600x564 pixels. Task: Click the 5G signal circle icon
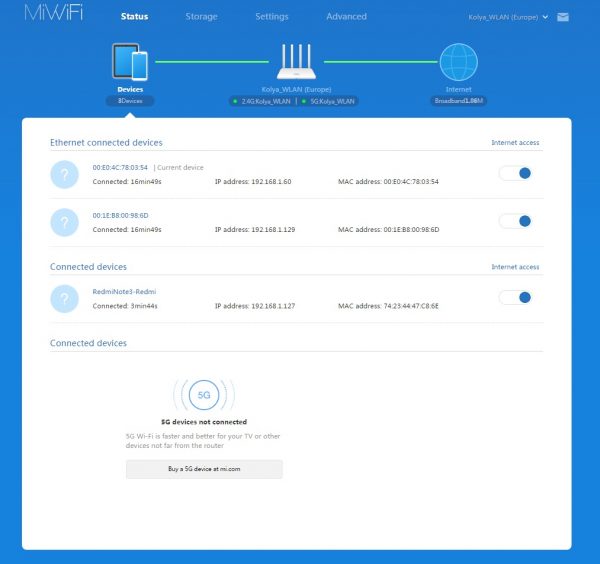[204, 395]
